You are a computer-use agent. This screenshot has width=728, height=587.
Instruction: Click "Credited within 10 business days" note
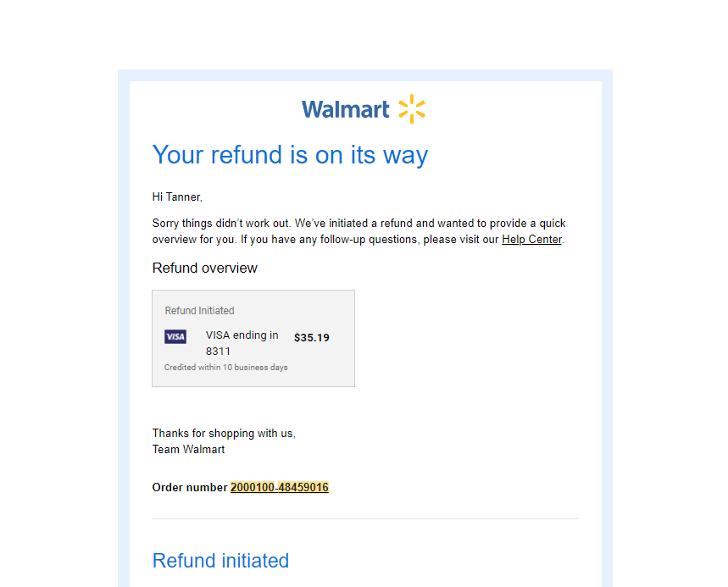226,367
